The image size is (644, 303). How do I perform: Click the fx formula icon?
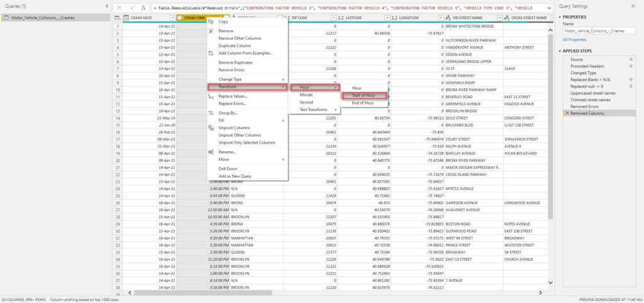143,8
